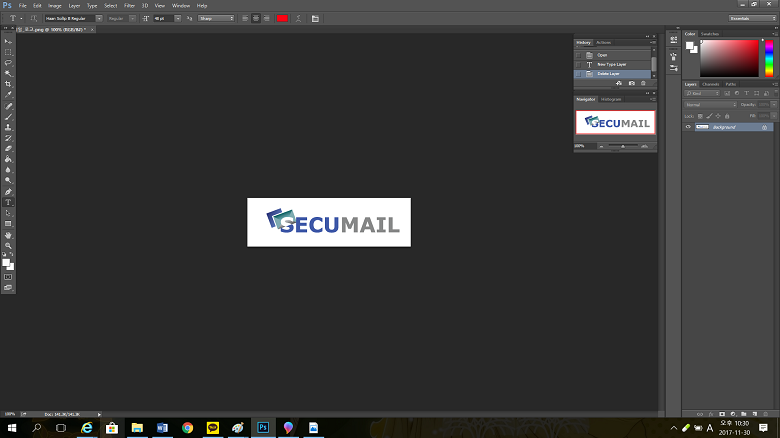
Task: Switch to the Actions tab
Action: coord(603,42)
